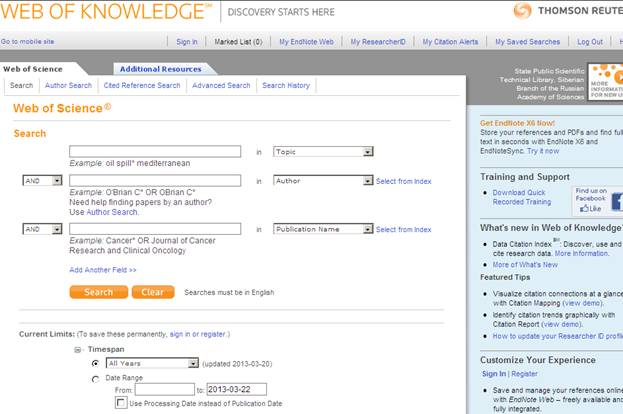Screen dimensions: 623x414
Task: Open My ResearcherID
Action: coord(378,42)
